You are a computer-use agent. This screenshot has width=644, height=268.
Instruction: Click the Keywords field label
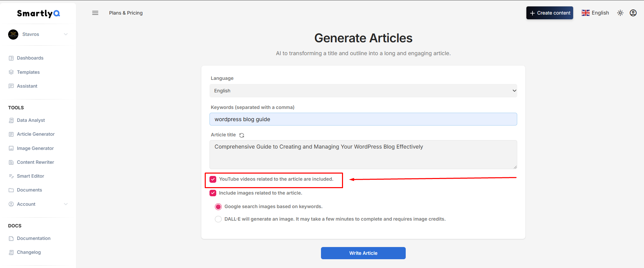[253, 107]
